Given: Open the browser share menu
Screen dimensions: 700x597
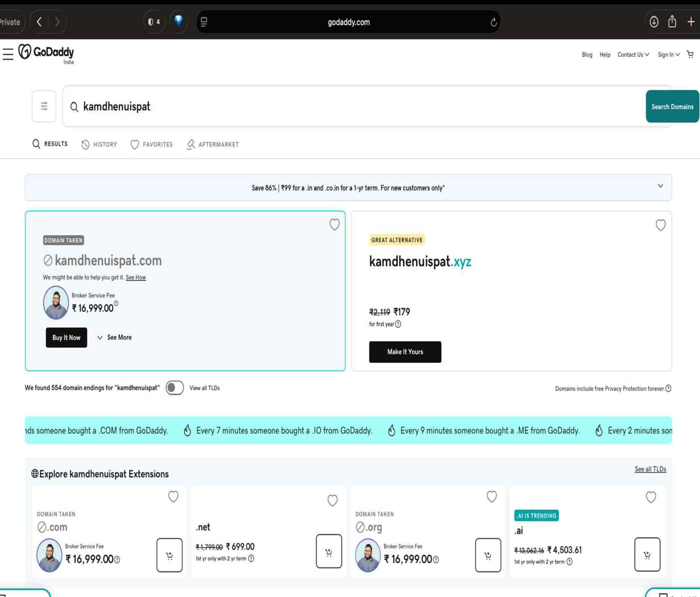Looking at the screenshot, I should click(672, 21).
